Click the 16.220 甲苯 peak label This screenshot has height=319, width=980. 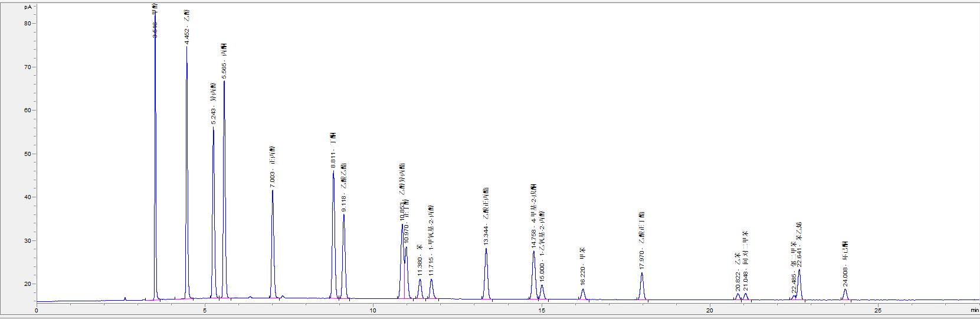tap(583, 268)
